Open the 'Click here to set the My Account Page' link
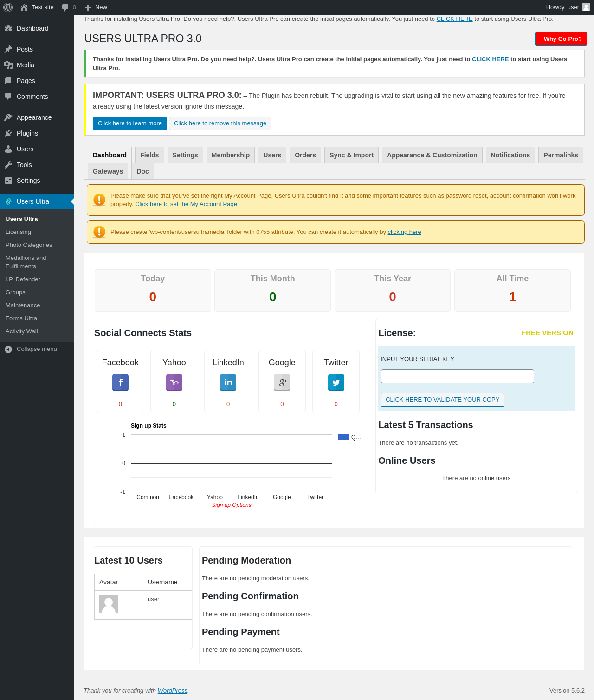Image resolution: width=594 pixels, height=700 pixels. [x=186, y=204]
